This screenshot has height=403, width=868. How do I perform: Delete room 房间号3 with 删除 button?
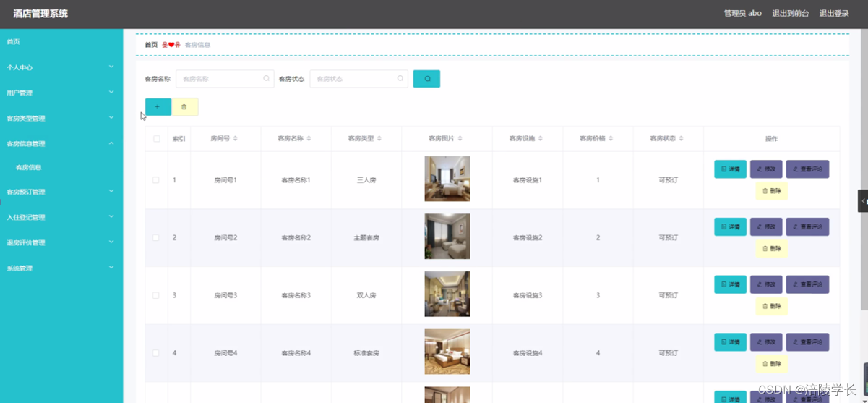[x=771, y=306]
